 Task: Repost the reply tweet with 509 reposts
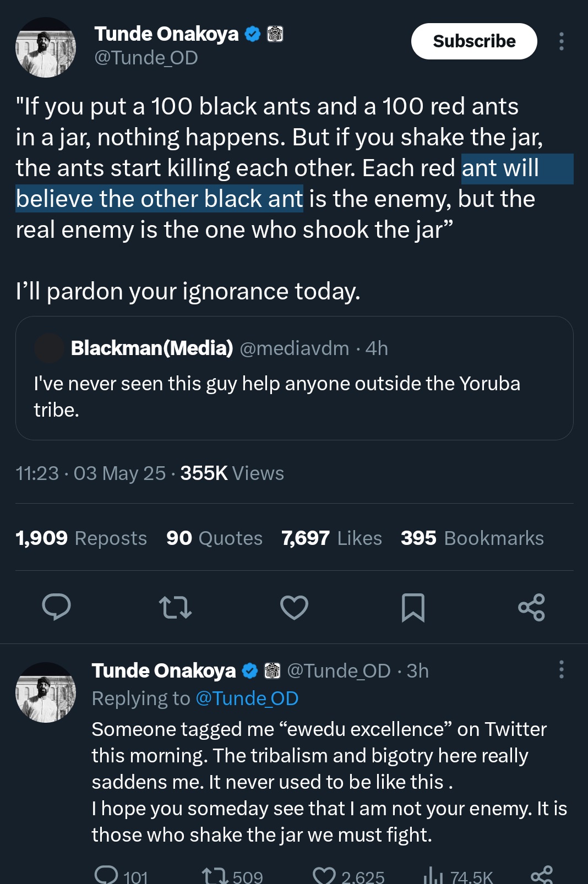point(215,875)
